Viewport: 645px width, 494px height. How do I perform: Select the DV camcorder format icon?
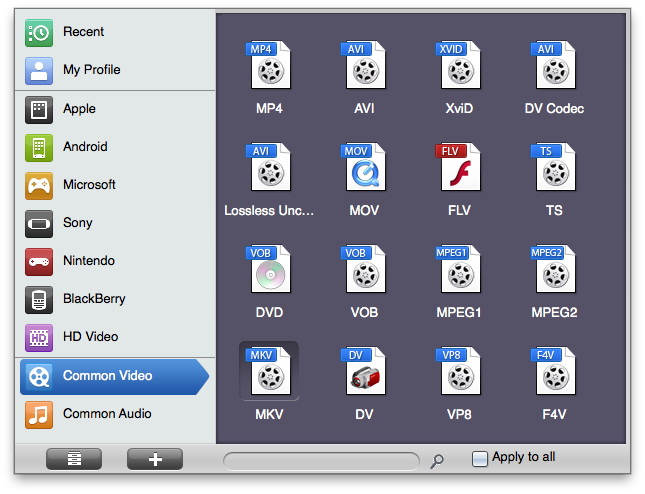click(363, 372)
